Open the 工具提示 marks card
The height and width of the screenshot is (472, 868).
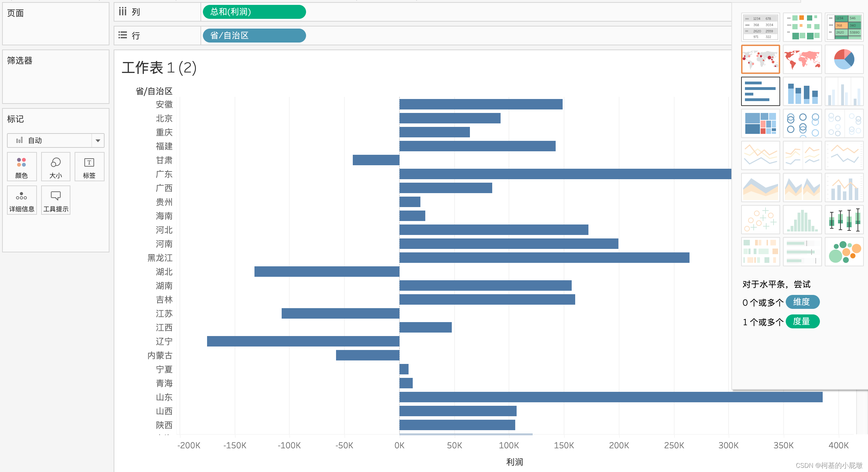[55, 200]
